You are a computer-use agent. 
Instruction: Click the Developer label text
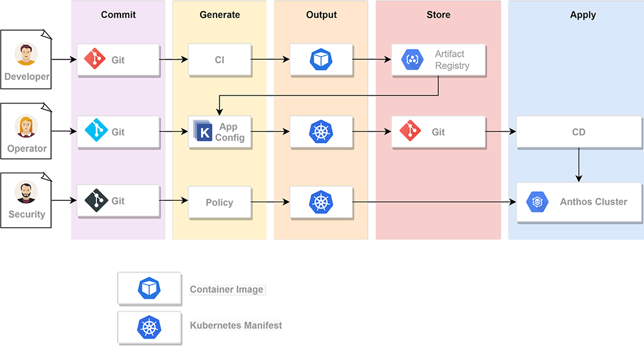[27, 76]
